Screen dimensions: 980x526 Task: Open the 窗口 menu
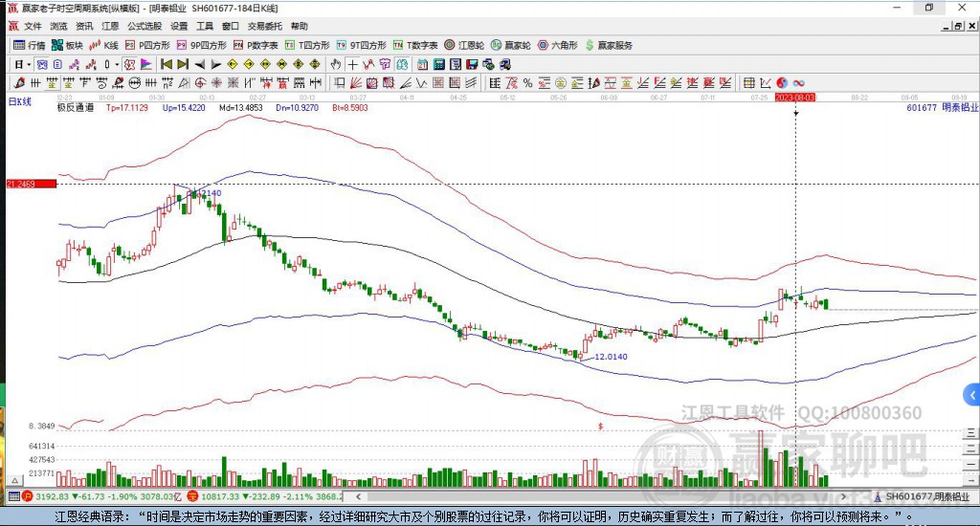(231, 26)
